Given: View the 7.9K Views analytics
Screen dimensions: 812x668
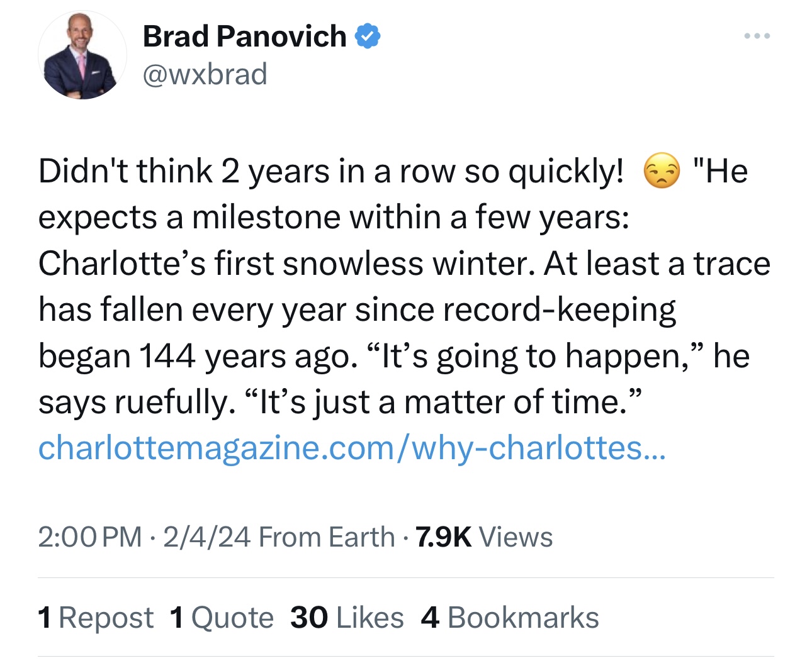Looking at the screenshot, I should 483,537.
